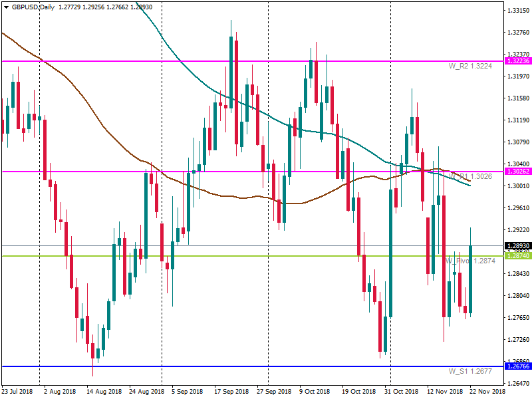The height and width of the screenshot is (399, 532).
Task: Select the W_R1 1.3026 resistance label
Action: 469,176
